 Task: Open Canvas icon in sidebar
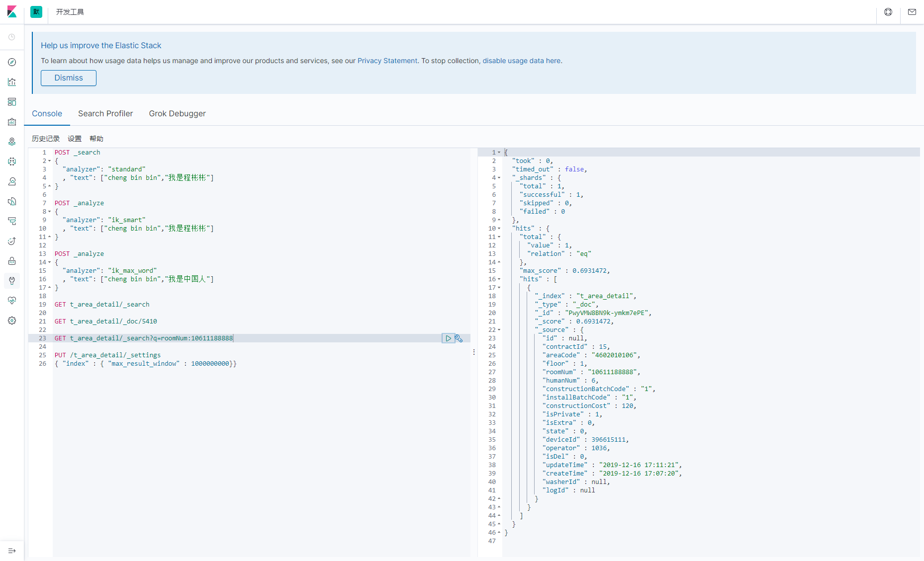pos(12,122)
